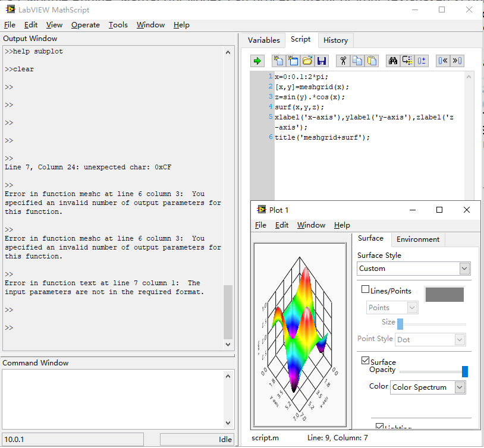Open Edit menu in MathScript window
Screen dimensions: 484x448
click(x=31, y=25)
